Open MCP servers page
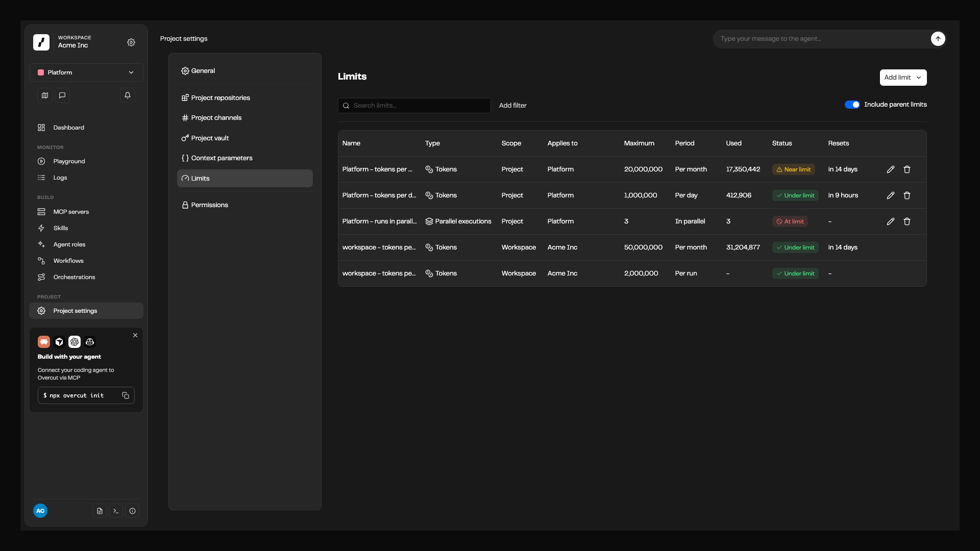 (86, 212)
